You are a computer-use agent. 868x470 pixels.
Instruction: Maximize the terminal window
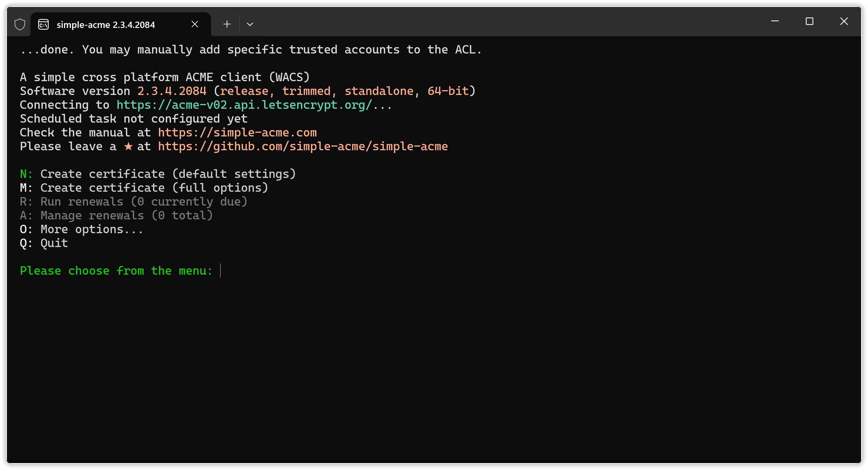pyautogui.click(x=809, y=21)
